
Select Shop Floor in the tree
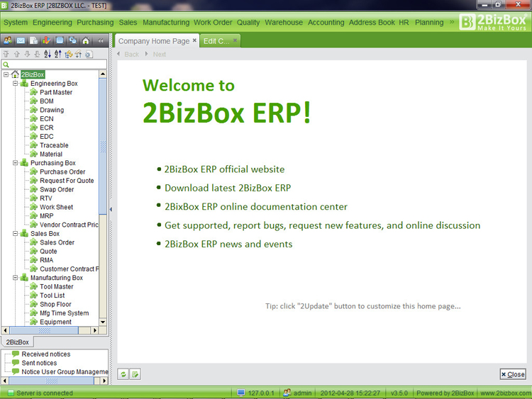point(55,305)
